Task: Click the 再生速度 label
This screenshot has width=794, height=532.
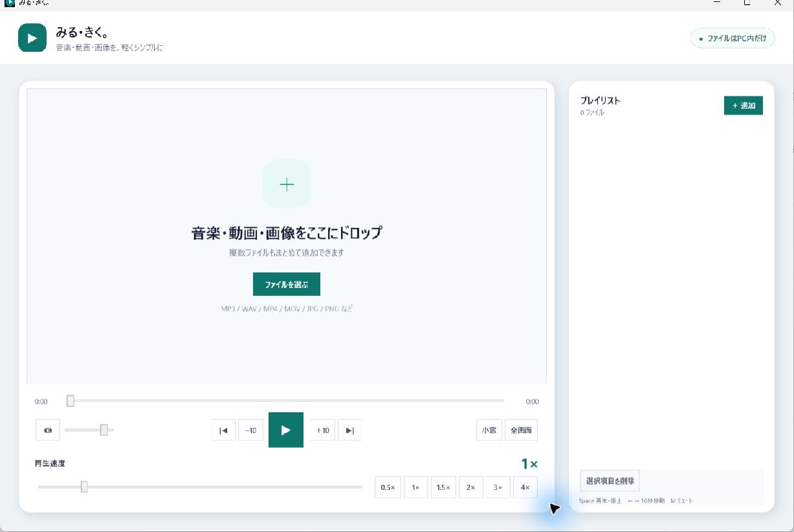Action: [50, 463]
